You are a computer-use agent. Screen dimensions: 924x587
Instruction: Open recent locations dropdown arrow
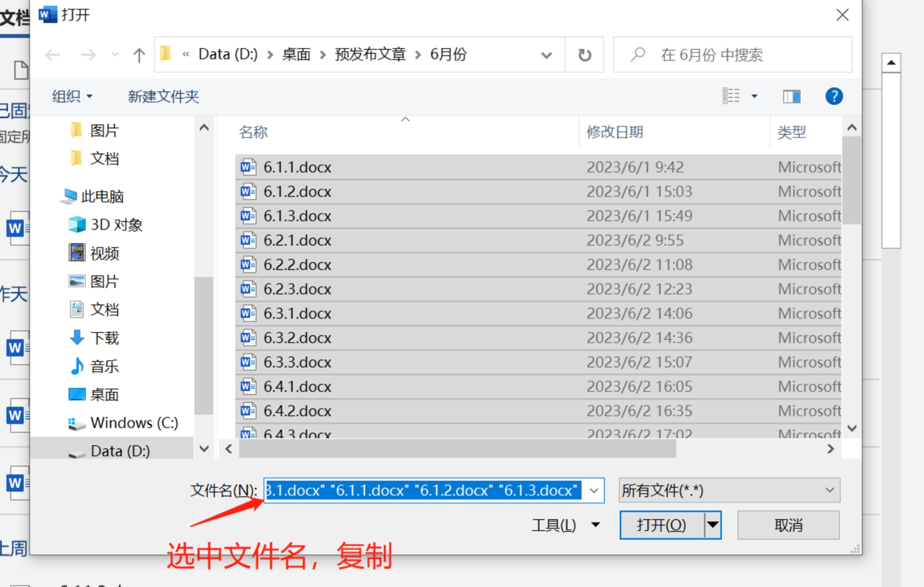point(115,55)
